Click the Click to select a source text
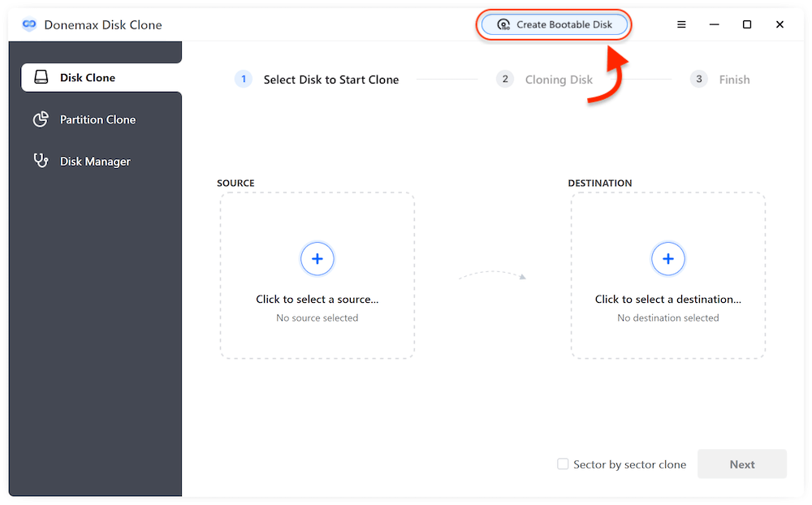 pyautogui.click(x=317, y=299)
